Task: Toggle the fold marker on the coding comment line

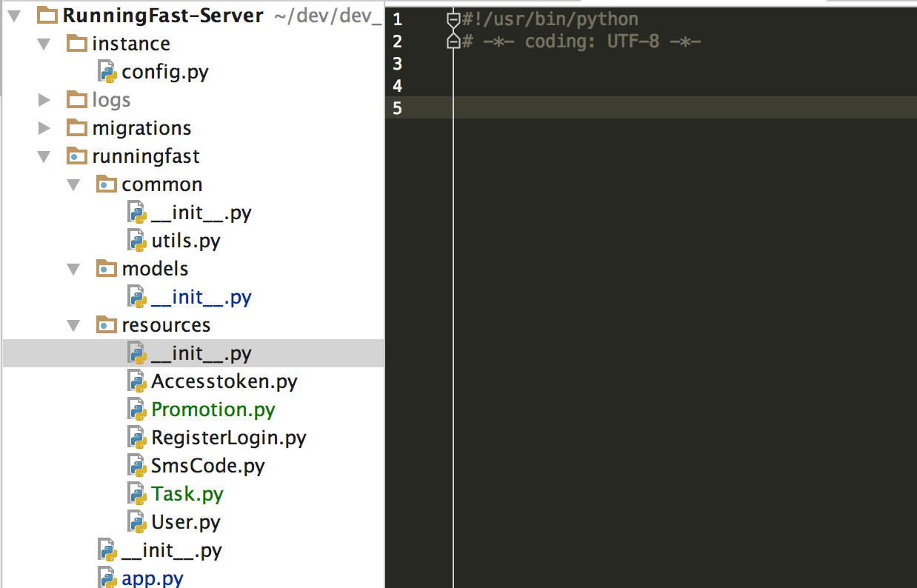Action: coord(453,42)
